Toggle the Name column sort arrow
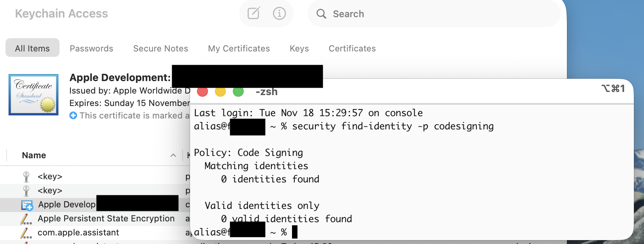 [x=173, y=156]
